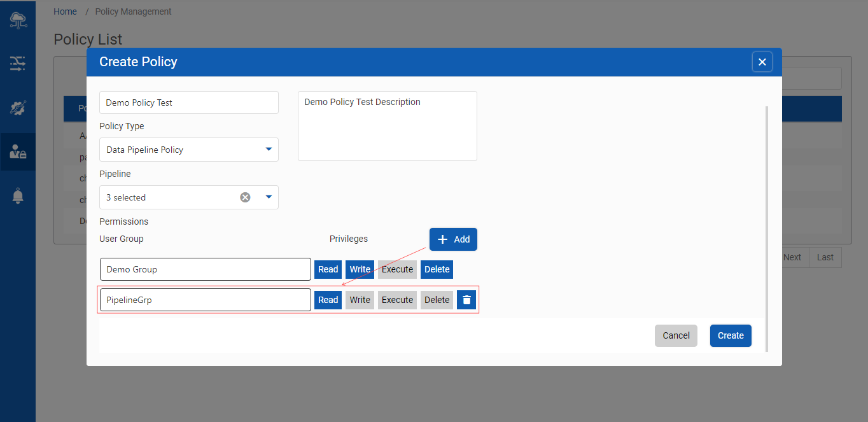Expand the Policy Type dropdown
The width and height of the screenshot is (868, 422).
click(268, 150)
